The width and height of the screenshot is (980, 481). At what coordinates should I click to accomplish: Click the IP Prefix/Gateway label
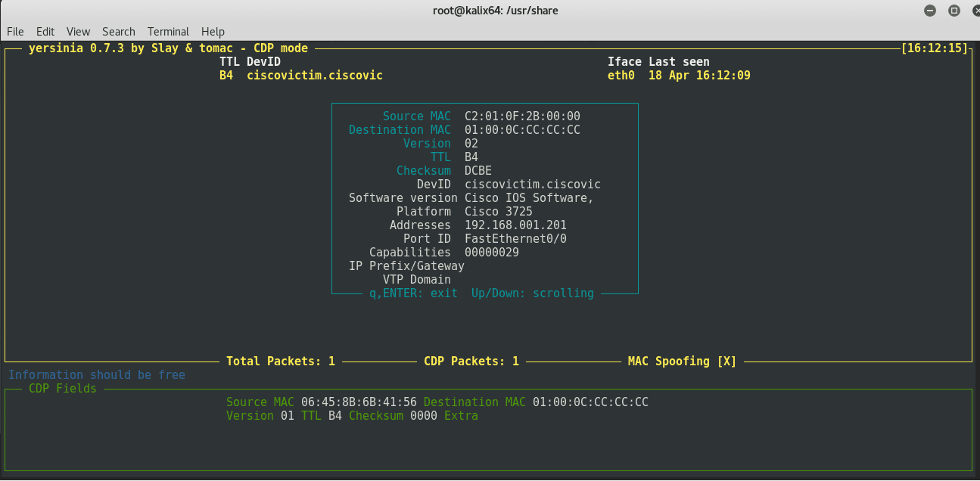pyautogui.click(x=406, y=266)
